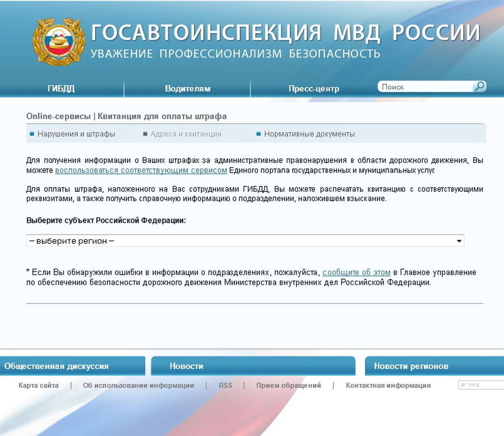
Task: Click the search magnifier icon
Action: (x=480, y=86)
